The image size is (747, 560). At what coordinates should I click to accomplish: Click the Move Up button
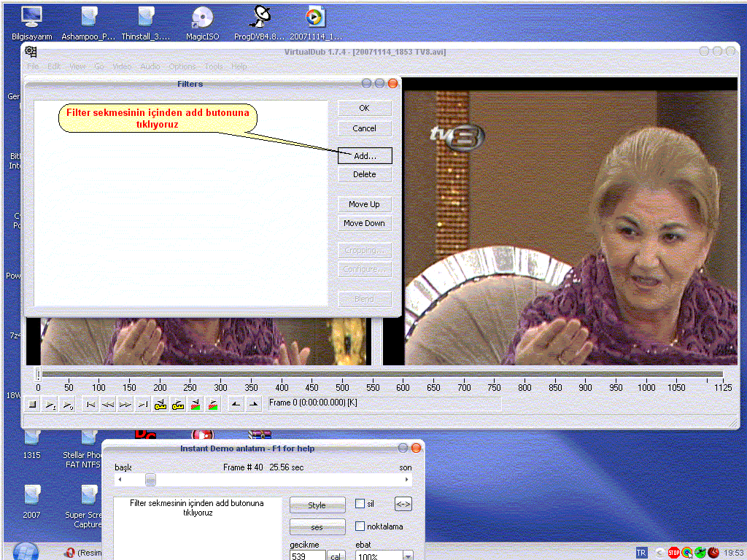click(x=365, y=204)
